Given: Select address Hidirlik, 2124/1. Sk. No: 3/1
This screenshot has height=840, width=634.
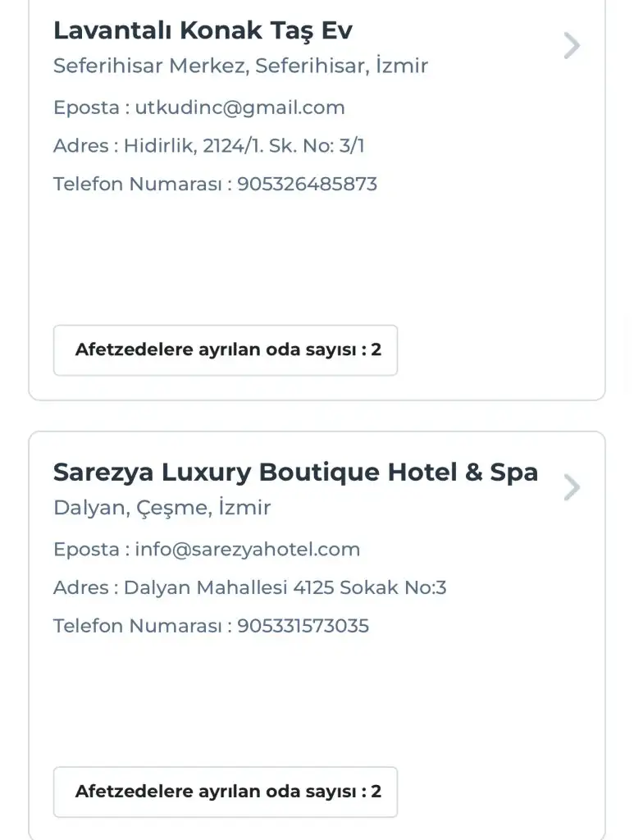Looking at the screenshot, I should tap(244, 146).
